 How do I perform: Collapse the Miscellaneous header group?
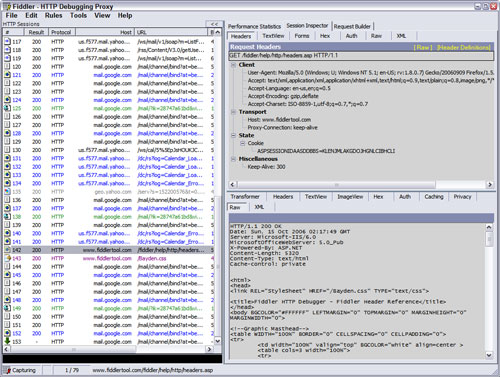233,159
